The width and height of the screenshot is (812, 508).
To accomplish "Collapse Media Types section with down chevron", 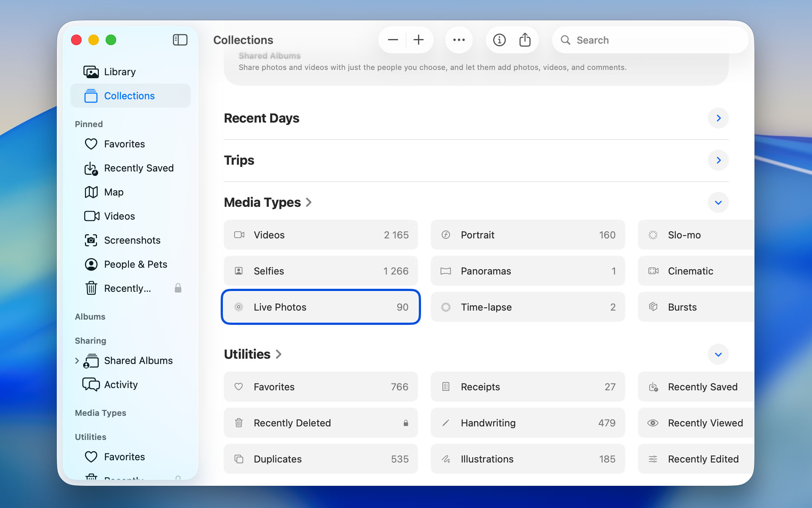I will [x=718, y=202].
